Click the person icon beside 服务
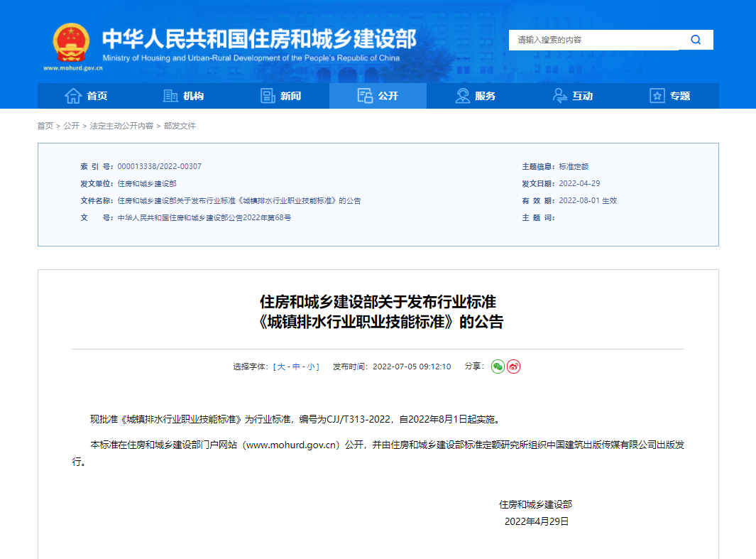The height and width of the screenshot is (559, 756). pyautogui.click(x=463, y=96)
